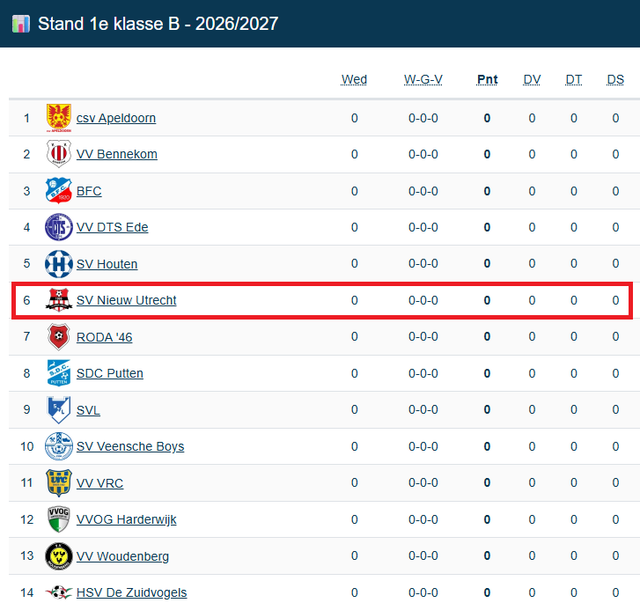This screenshot has width=640, height=610.
Task: Click the SVL team name
Action: pyautogui.click(x=88, y=410)
